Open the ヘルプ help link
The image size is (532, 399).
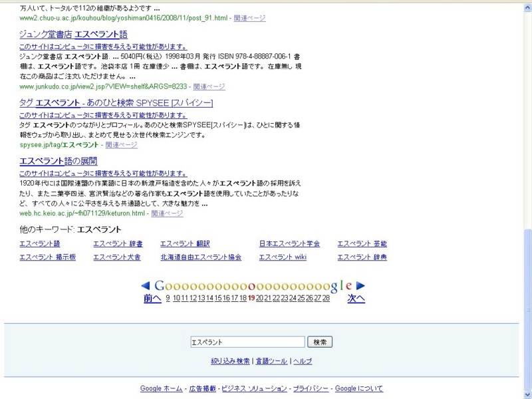coord(303,361)
